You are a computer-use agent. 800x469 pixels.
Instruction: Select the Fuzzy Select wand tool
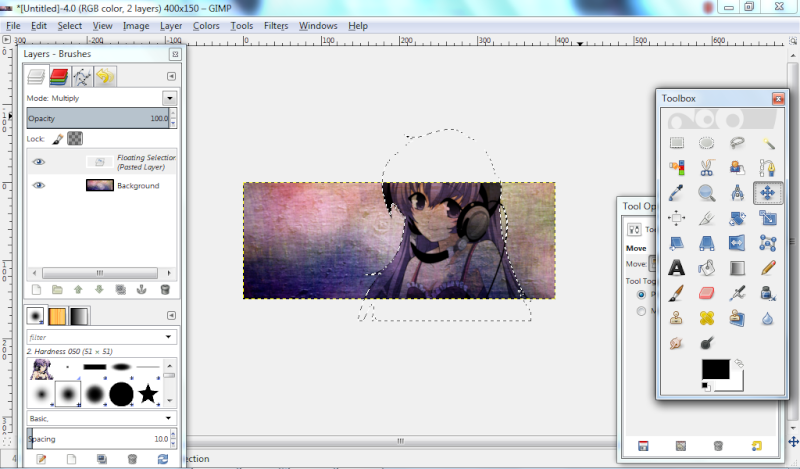768,143
